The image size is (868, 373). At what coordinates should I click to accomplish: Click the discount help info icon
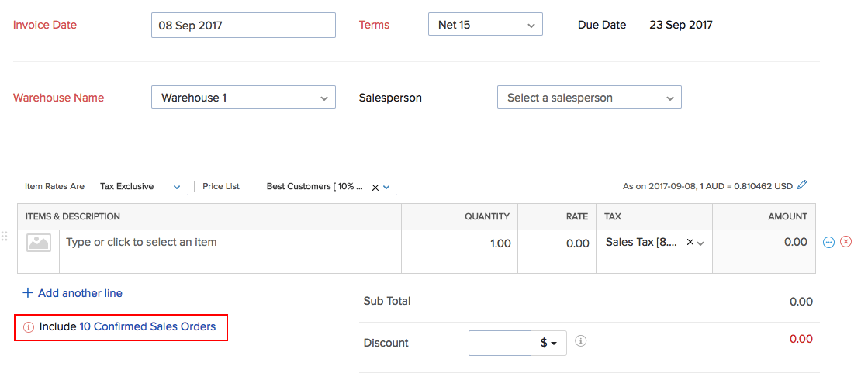pos(581,340)
